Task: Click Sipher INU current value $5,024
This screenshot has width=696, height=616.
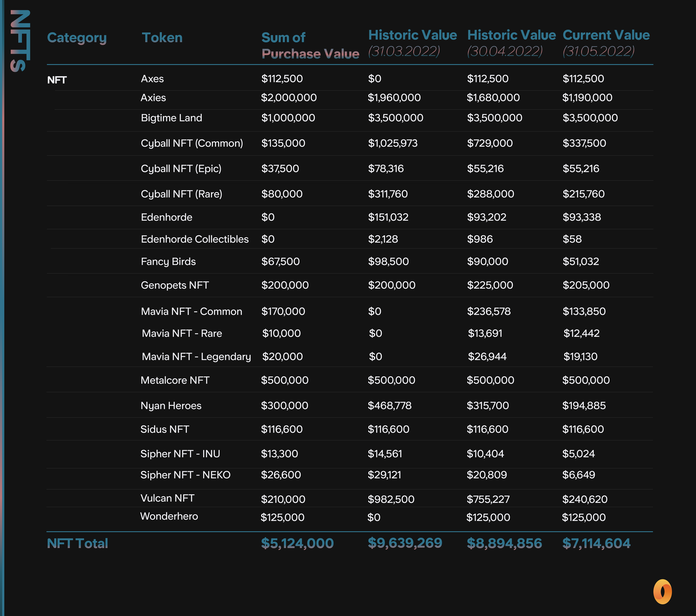Action: (578, 454)
